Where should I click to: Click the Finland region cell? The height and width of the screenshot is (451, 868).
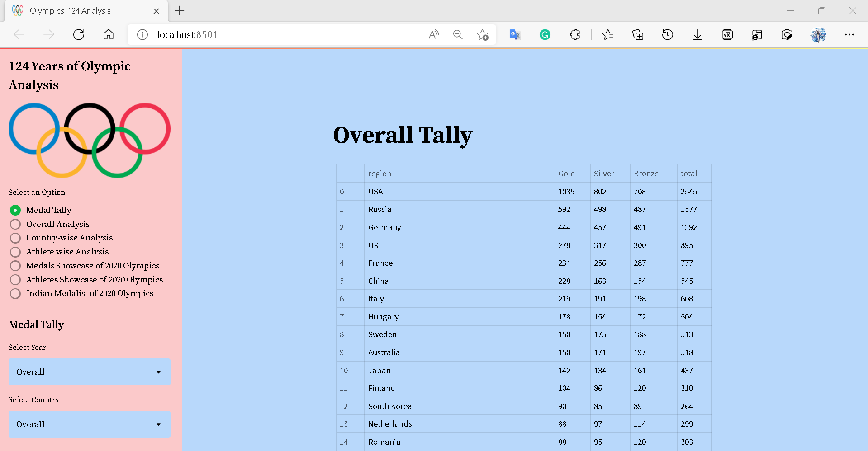[x=460, y=388]
